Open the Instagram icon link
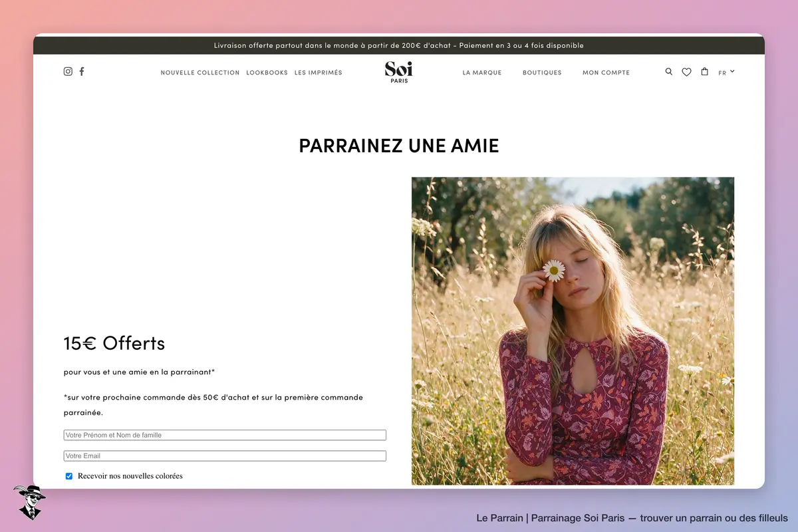Image resolution: width=798 pixels, height=532 pixels. (x=68, y=72)
